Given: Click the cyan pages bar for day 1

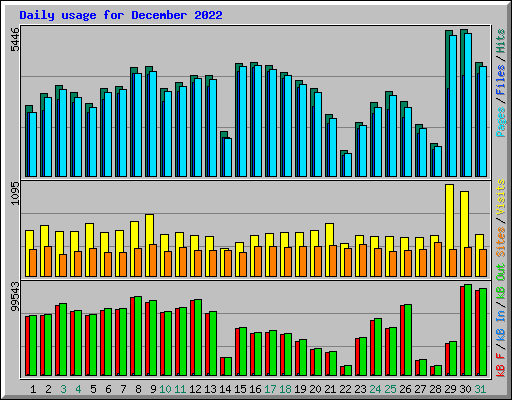Looking at the screenshot, I should [x=33, y=145].
